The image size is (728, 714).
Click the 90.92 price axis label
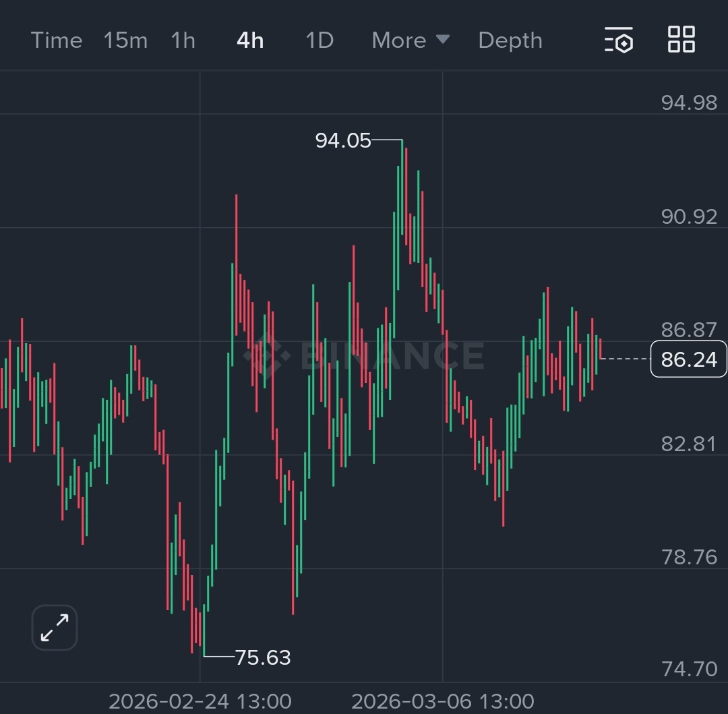click(x=689, y=217)
